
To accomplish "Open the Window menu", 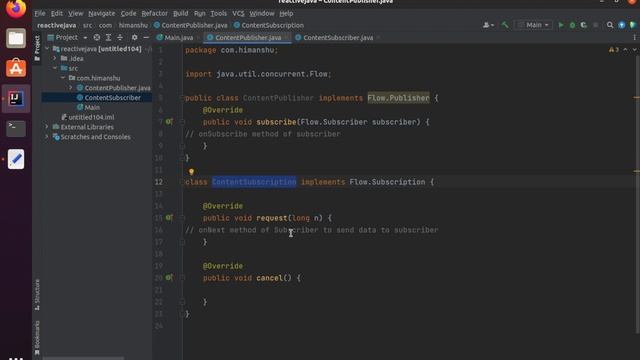I will (x=262, y=13).
